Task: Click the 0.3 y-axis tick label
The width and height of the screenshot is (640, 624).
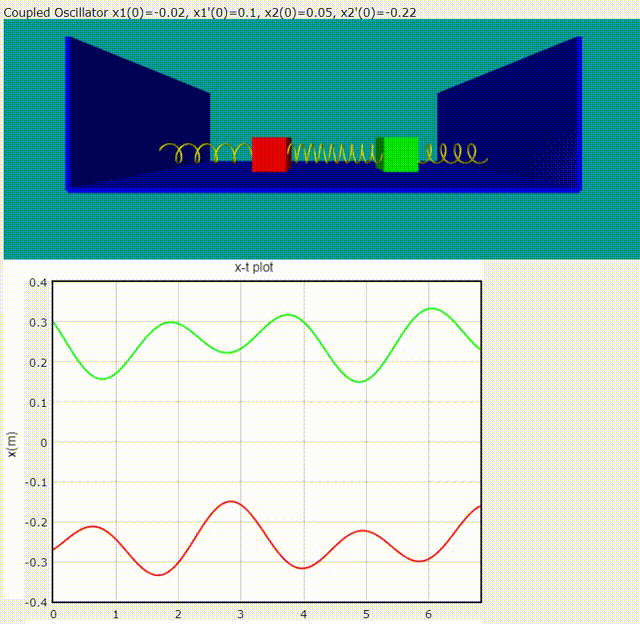Action: 38,322
